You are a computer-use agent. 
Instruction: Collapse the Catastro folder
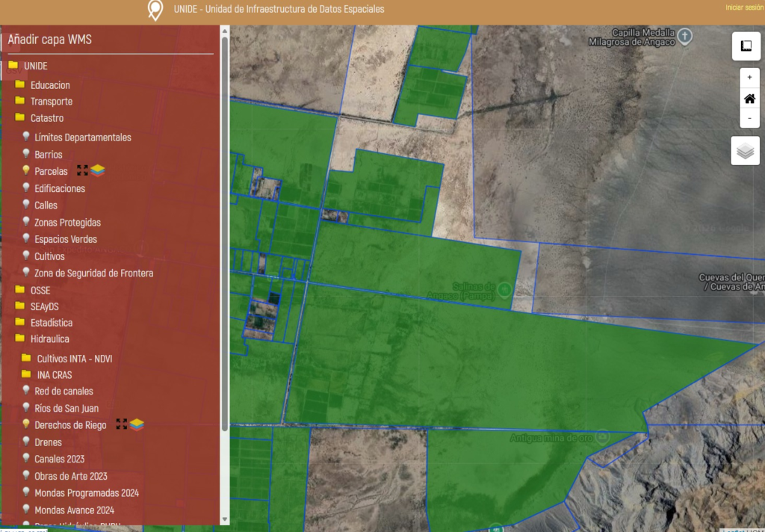tap(20, 117)
